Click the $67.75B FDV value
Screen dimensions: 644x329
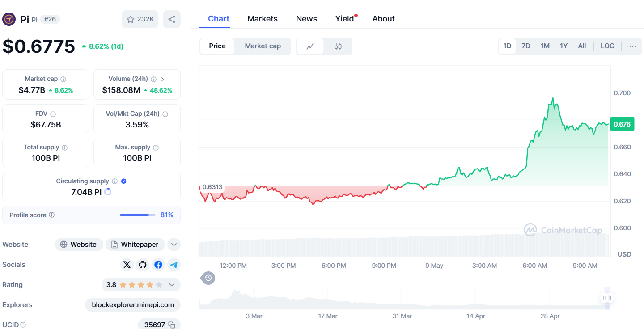tap(46, 124)
